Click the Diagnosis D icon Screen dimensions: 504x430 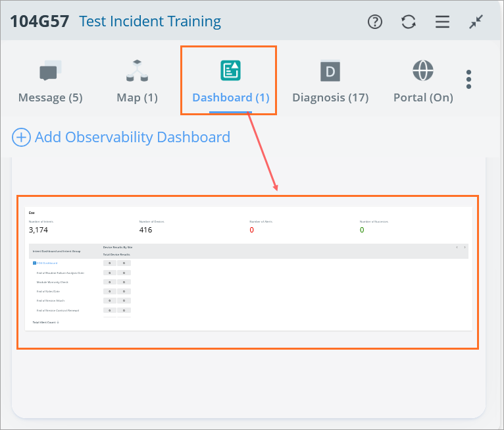click(330, 70)
